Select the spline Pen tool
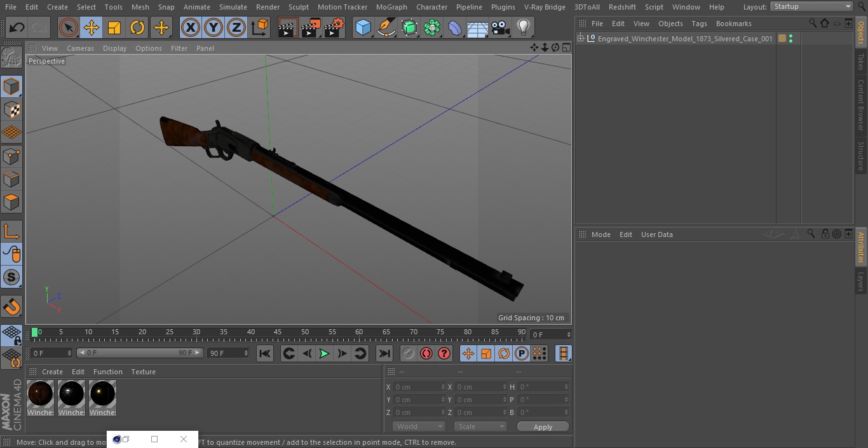This screenshot has width=868, height=448. [x=386, y=27]
